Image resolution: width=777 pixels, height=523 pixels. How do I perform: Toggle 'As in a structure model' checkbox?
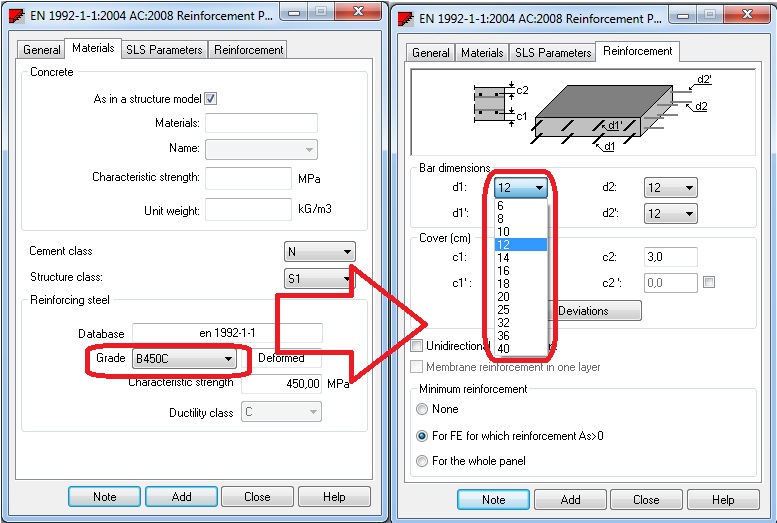pyautogui.click(x=211, y=99)
